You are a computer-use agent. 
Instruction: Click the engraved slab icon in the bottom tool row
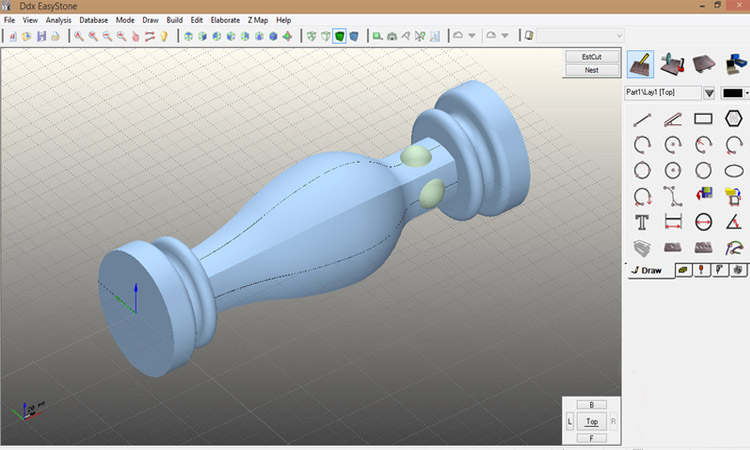pos(703,247)
